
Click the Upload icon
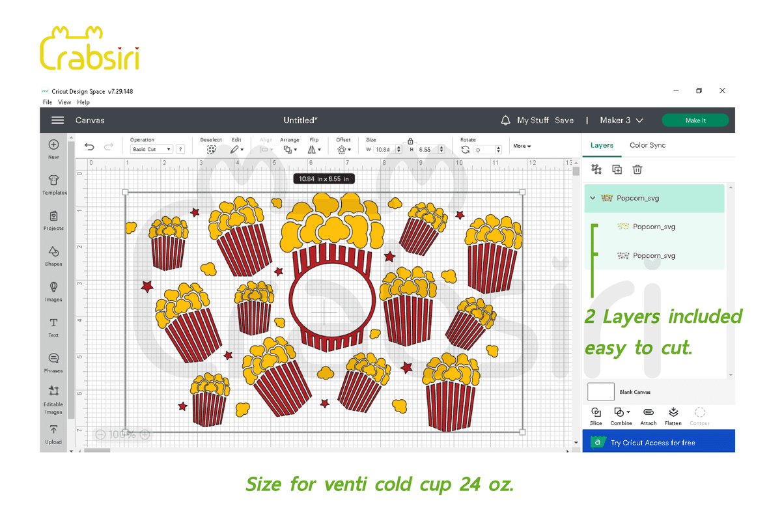[53, 430]
